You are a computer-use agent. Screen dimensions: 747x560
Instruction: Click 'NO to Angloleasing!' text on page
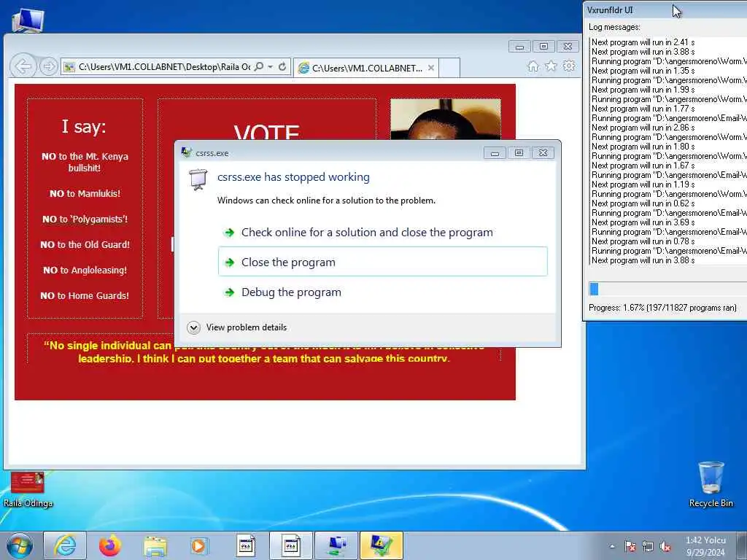pos(85,270)
